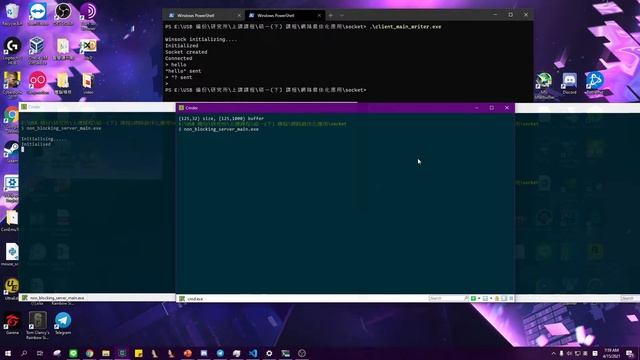Viewport: 640px width, 360px height.
Task: Open the red CyberLink-style circle icon shortcut
Action: click(38, 82)
